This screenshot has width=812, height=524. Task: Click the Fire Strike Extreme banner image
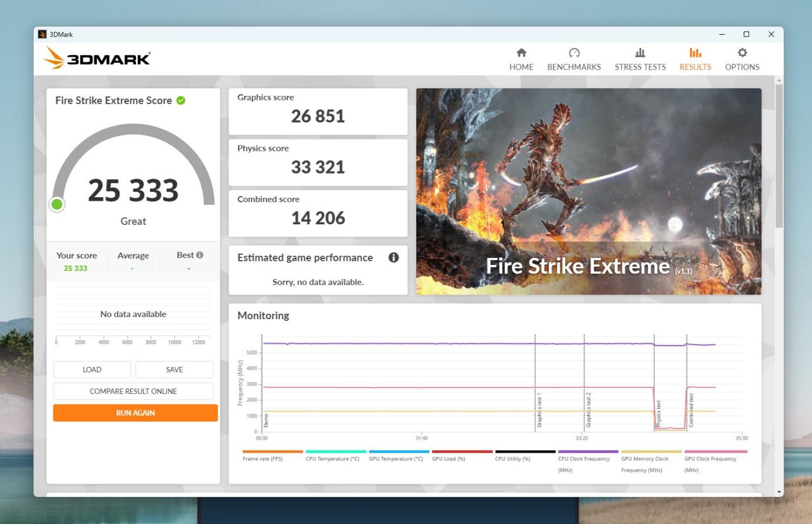[589, 191]
